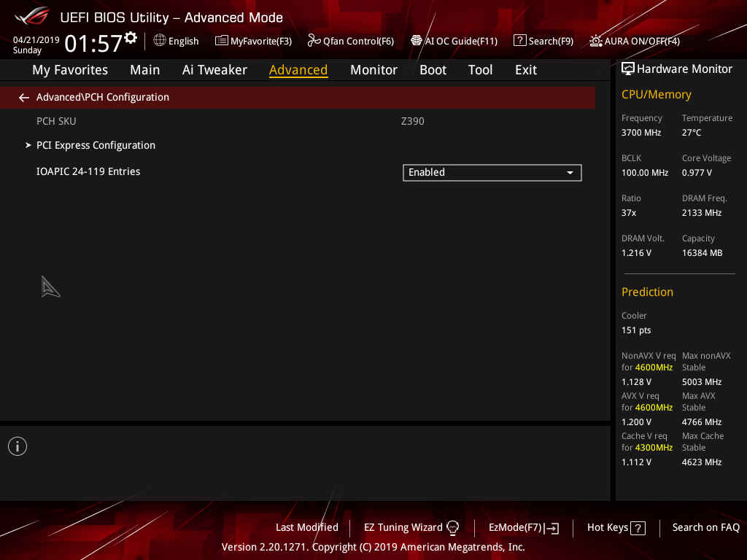Open the Tool tab

(480, 70)
